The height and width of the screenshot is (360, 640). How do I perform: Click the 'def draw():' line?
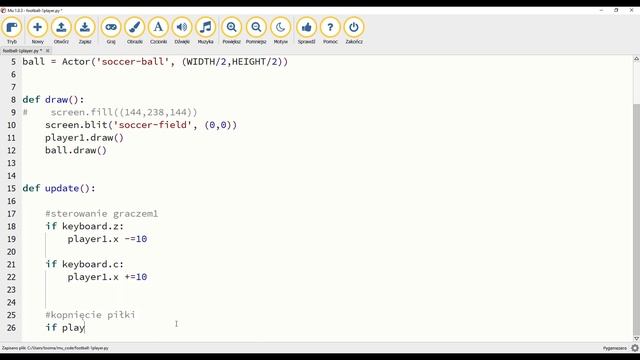pos(53,100)
